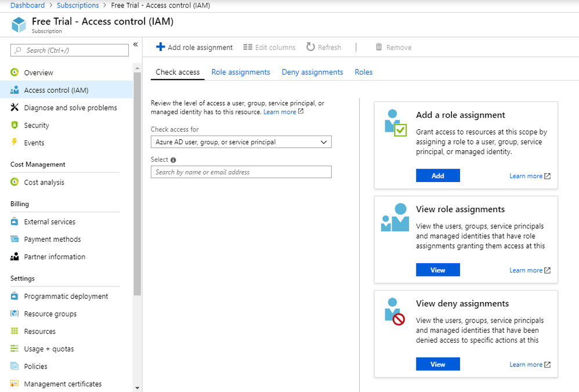The height and width of the screenshot is (392, 579).
Task: Click the Resource groups cube icon
Action: 15,314
